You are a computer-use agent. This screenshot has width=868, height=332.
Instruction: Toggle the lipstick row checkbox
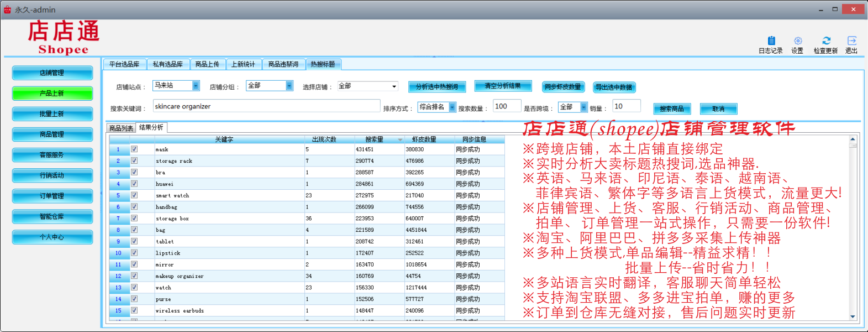[x=134, y=253]
